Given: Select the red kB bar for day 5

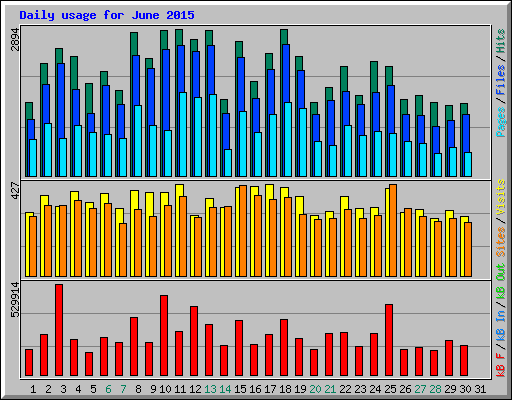Looking at the screenshot, I should pyautogui.click(x=89, y=364).
